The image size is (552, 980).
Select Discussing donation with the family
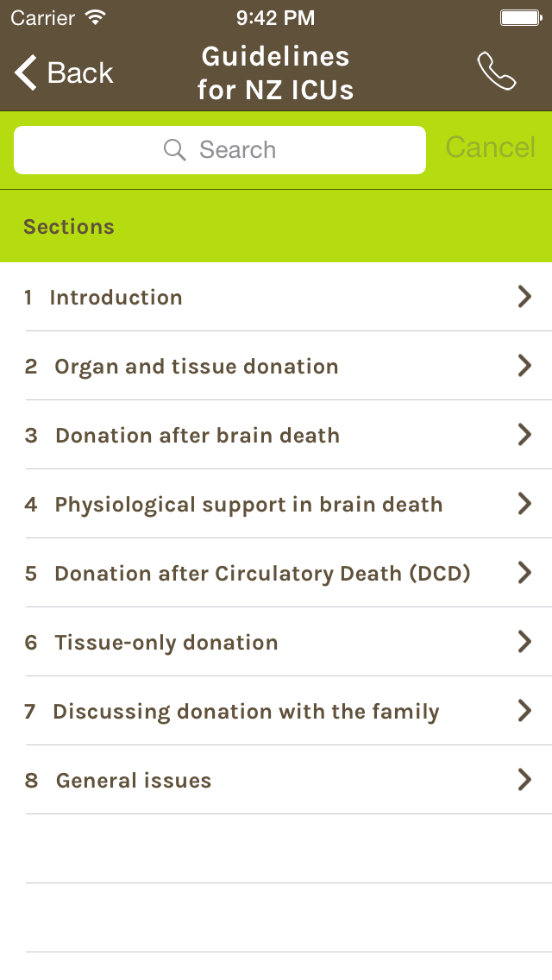click(246, 712)
